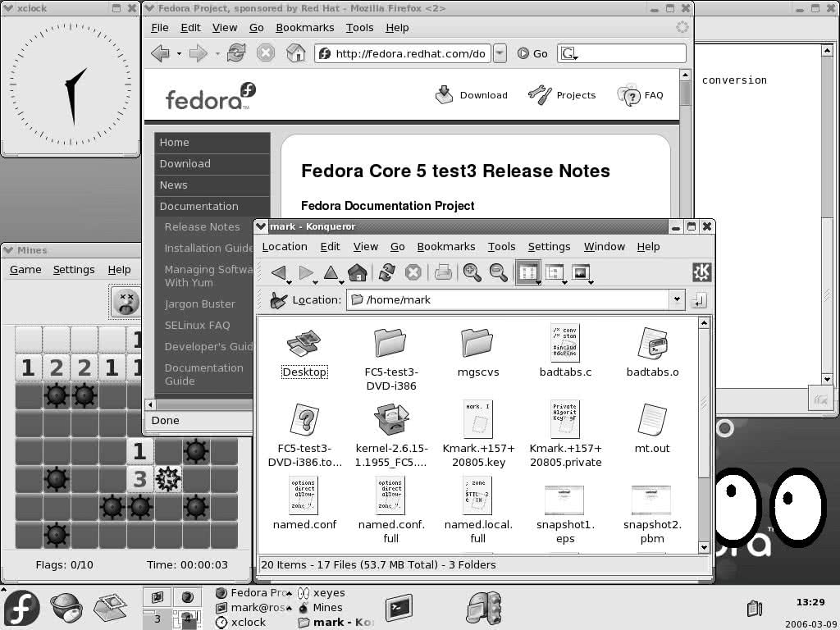Open the Fedora main menu on the panel
This screenshot has height=630, width=840.
point(21,609)
